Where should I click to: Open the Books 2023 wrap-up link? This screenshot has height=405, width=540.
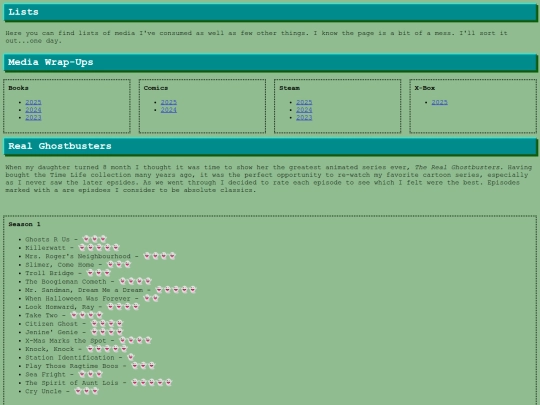pyautogui.click(x=33, y=117)
